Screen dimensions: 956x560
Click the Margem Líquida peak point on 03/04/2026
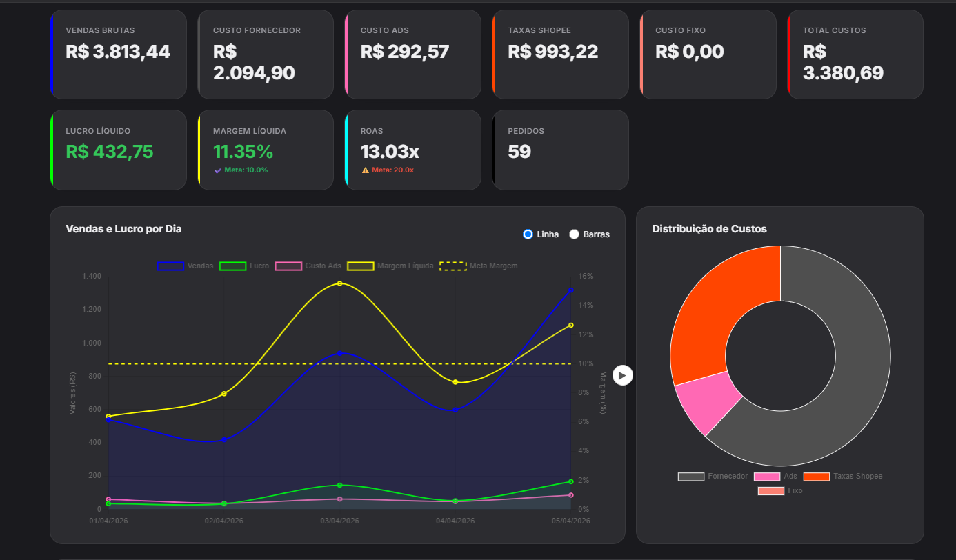pos(340,283)
